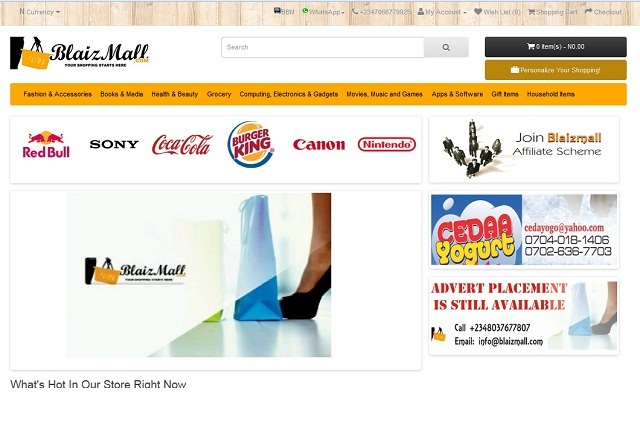Click the Checkout arrow icon
Image resolution: width=640 pixels, height=425 pixels.
tap(589, 11)
